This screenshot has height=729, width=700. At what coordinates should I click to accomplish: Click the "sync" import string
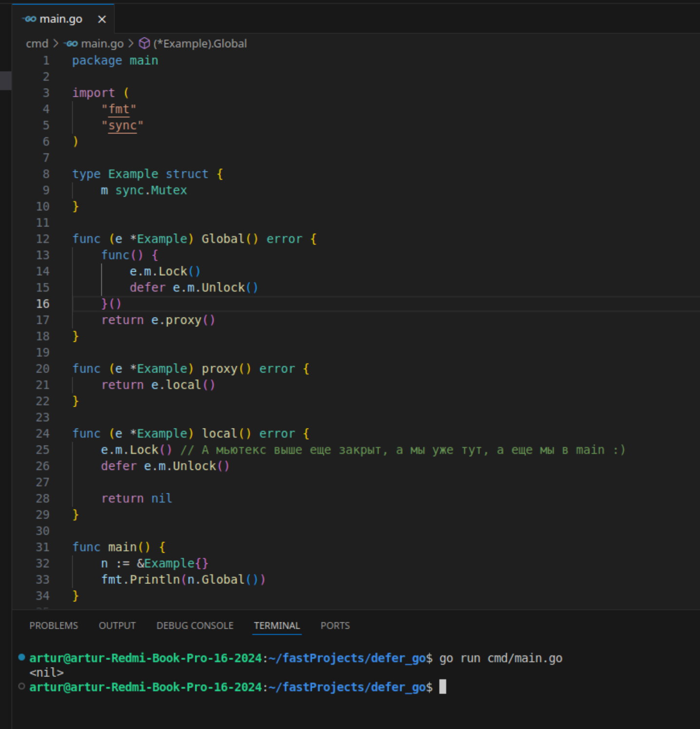tap(122, 125)
